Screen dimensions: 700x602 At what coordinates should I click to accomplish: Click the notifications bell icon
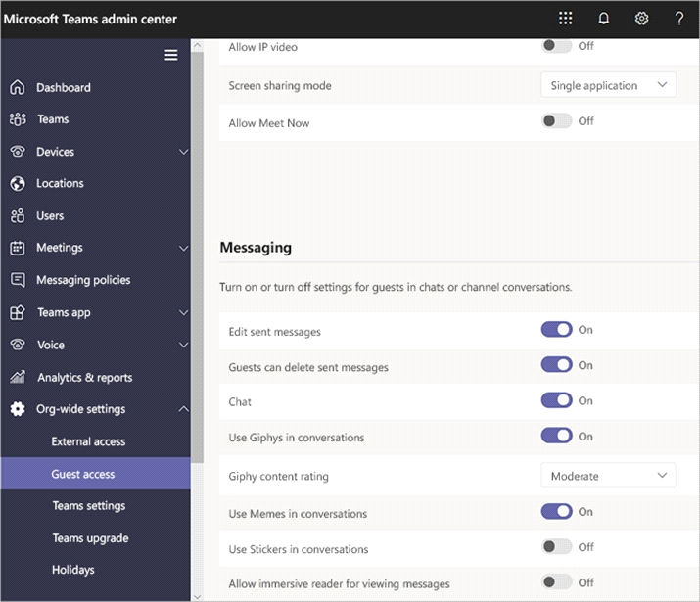603,19
